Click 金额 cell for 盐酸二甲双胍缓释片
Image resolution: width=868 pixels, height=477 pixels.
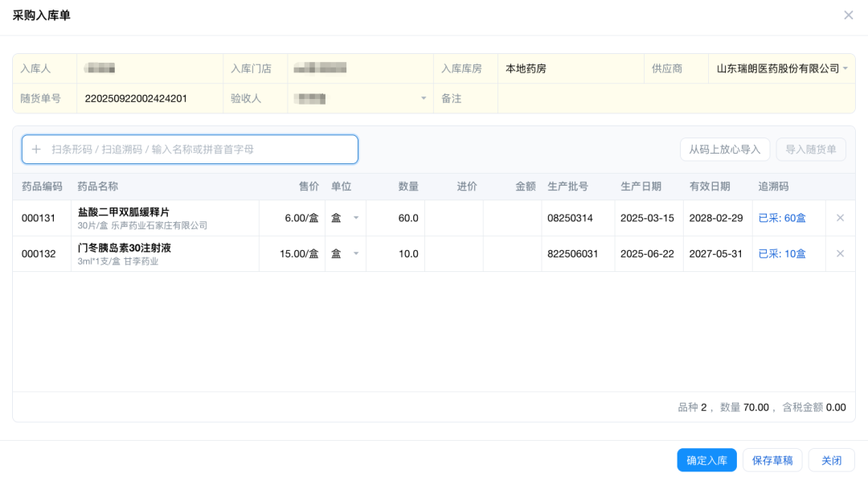tap(513, 218)
